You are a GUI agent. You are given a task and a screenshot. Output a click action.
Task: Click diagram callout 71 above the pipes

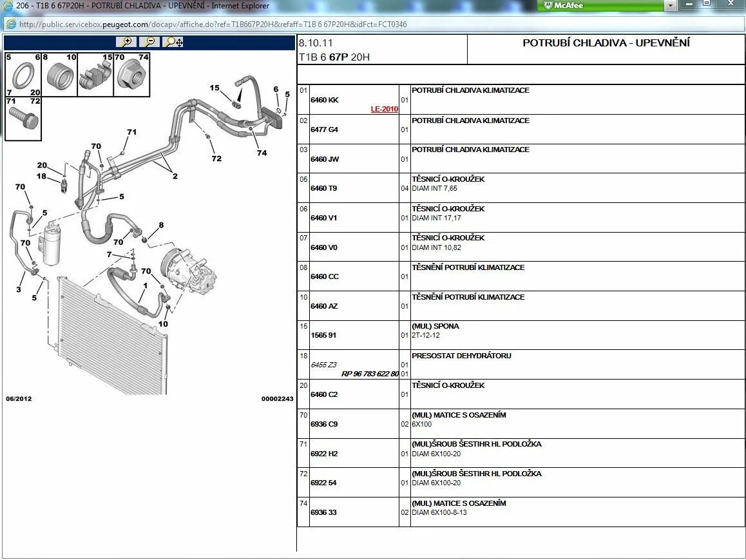132,132
